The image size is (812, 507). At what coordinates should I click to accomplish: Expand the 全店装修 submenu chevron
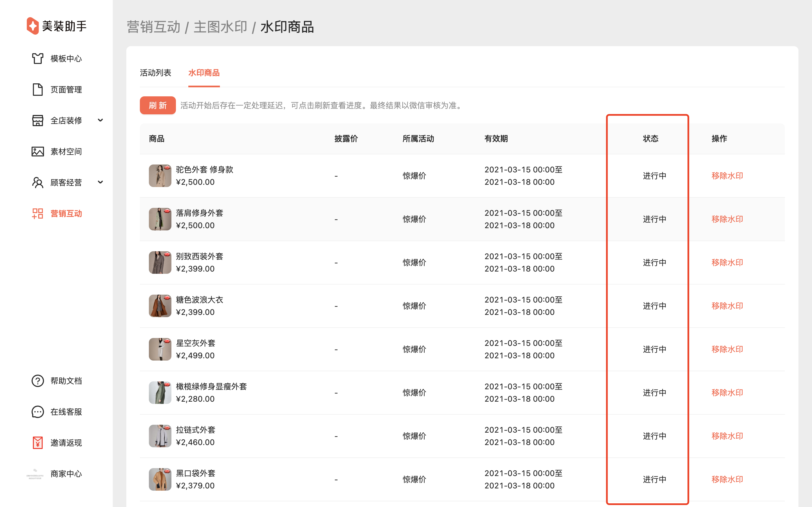coord(100,120)
